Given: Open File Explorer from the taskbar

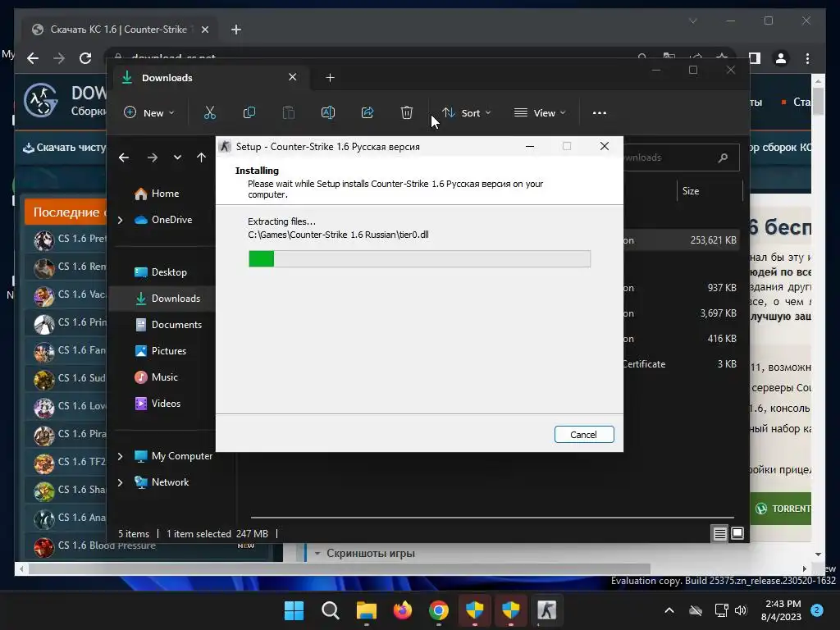Looking at the screenshot, I should [367, 610].
